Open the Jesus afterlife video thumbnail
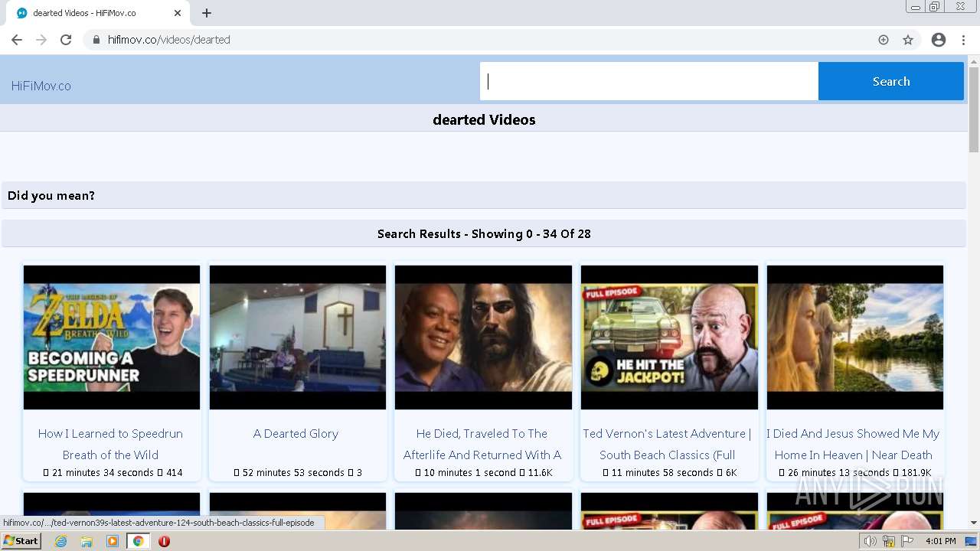Viewport: 980px width, 551px height. click(483, 337)
